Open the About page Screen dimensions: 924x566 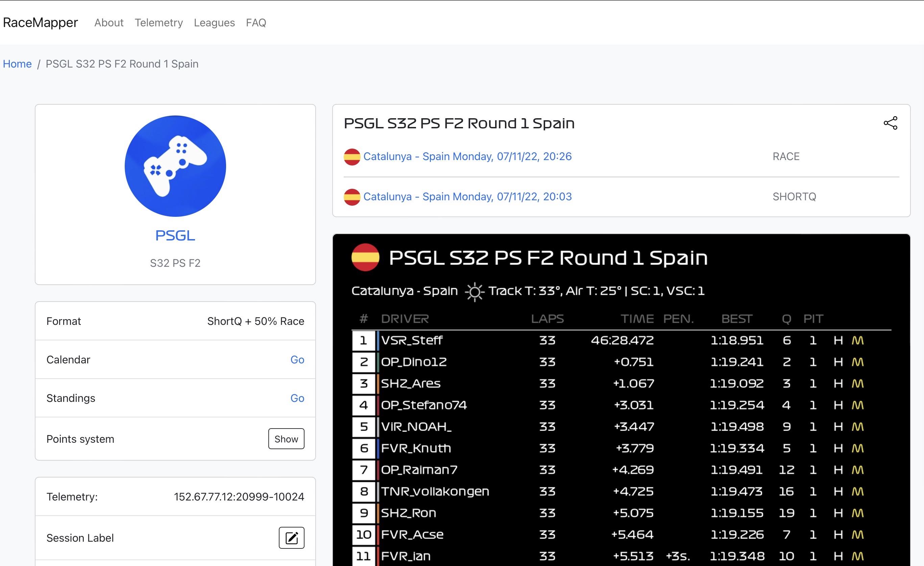click(109, 23)
